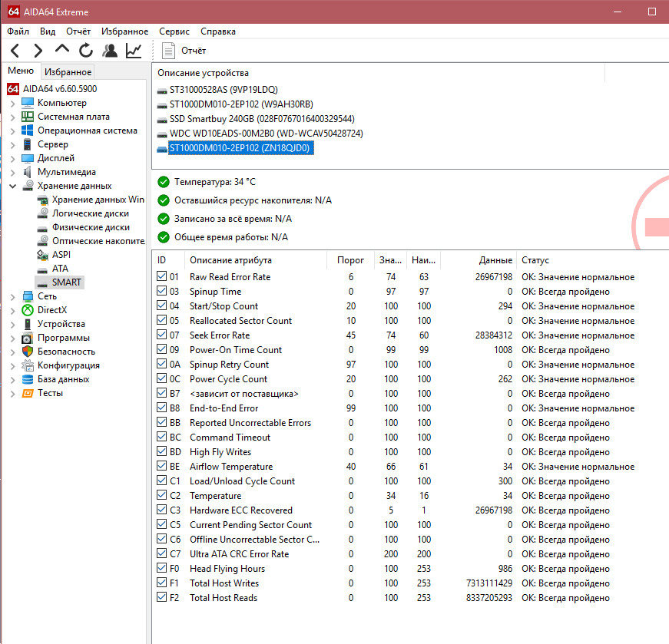669x644 pixels.
Task: Select the Программы icon in the tree
Action: click(28, 338)
